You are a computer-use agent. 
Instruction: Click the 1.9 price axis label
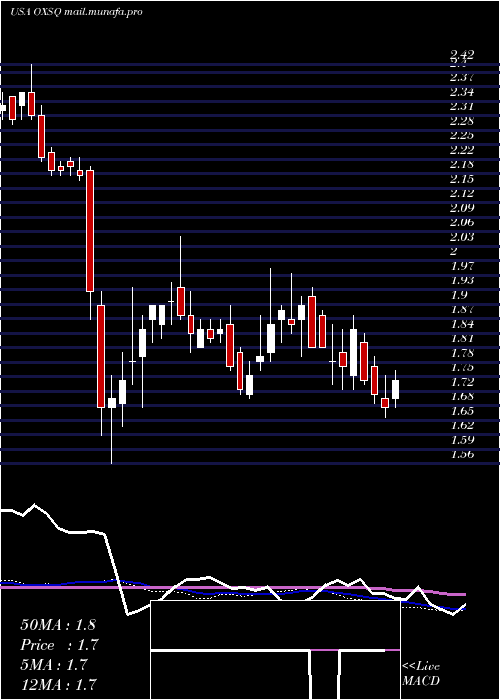coord(458,295)
